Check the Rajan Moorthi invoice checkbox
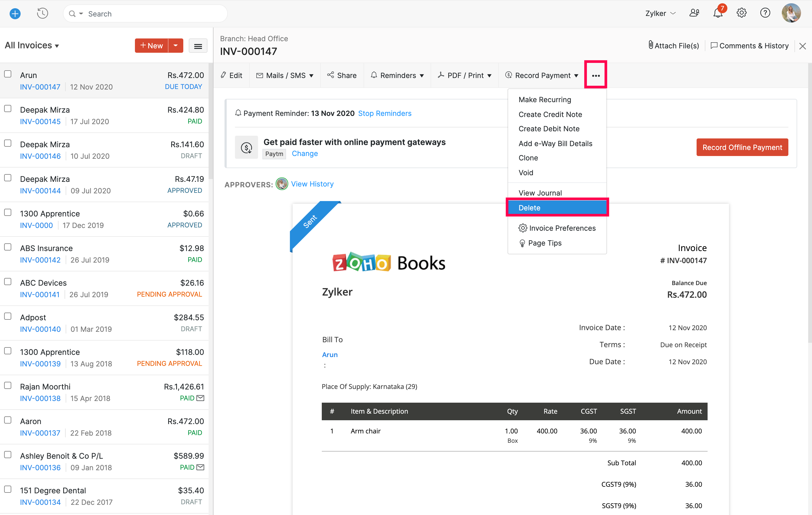Screen dimensions: 812x515 8,386
